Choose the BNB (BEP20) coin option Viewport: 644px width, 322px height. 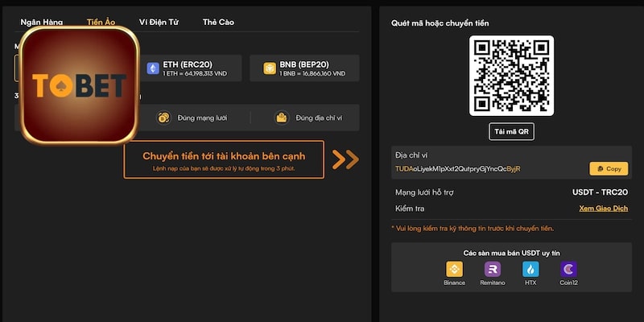click(304, 68)
